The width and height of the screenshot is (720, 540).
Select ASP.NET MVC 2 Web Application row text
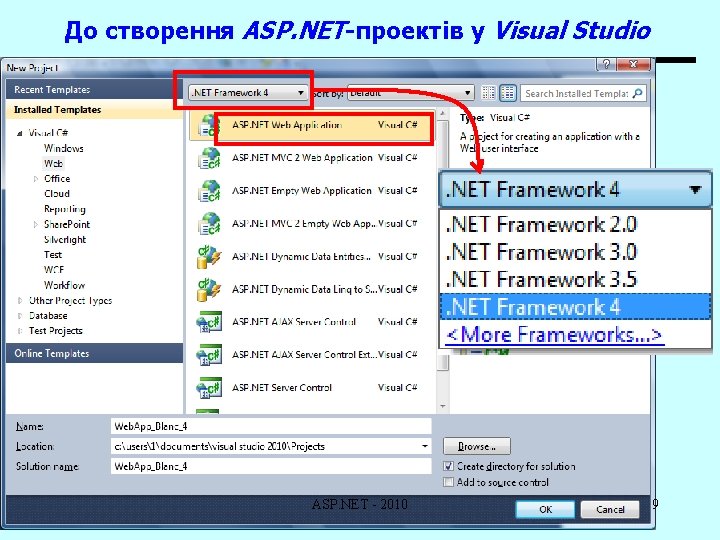tap(302, 158)
